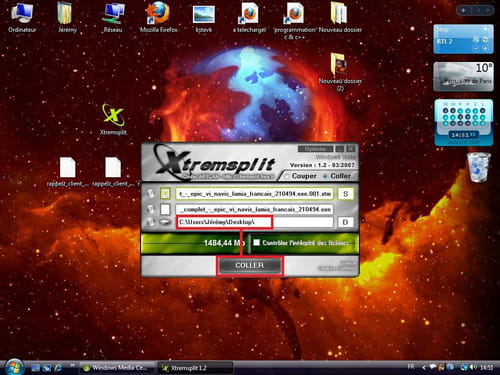Screen dimensions: 500x375
Task: Click the Internet Explorer quick launch icon
Action: [58, 368]
